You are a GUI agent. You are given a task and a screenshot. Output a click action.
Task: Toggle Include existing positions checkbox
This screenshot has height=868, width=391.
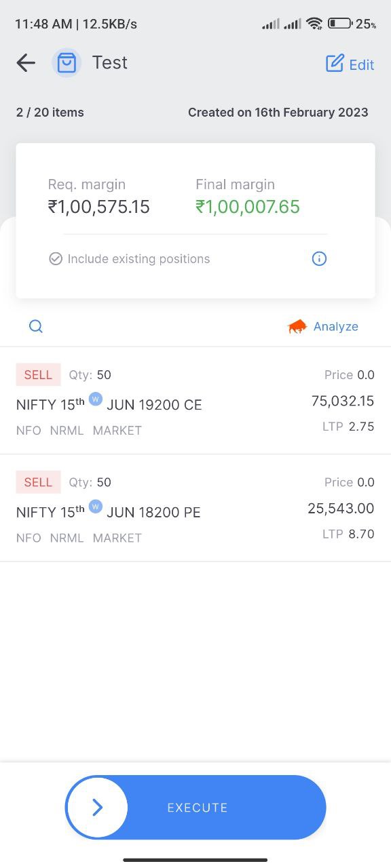[56, 258]
